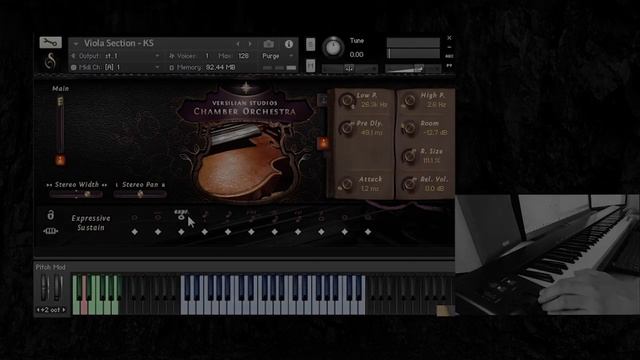This screenshot has width=640, height=360.
Task: Select the expr. articulation icon
Action: (181, 215)
